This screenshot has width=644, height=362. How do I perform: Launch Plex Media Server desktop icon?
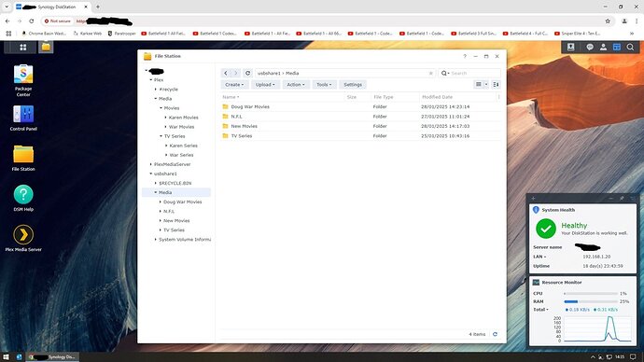tap(23, 238)
